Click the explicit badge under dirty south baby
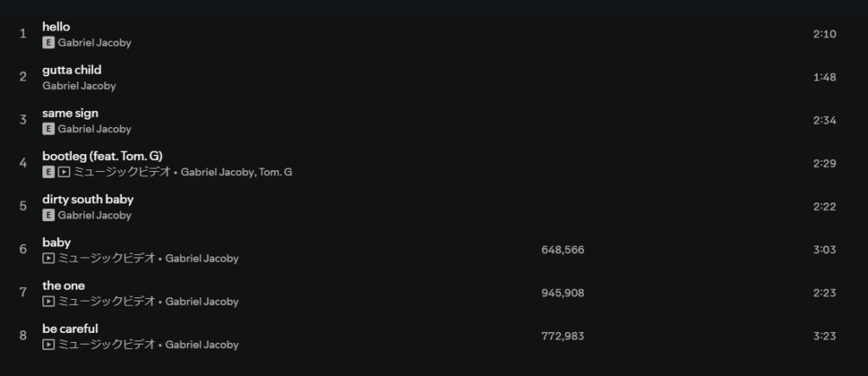The height and width of the screenshot is (376, 868). (x=48, y=216)
